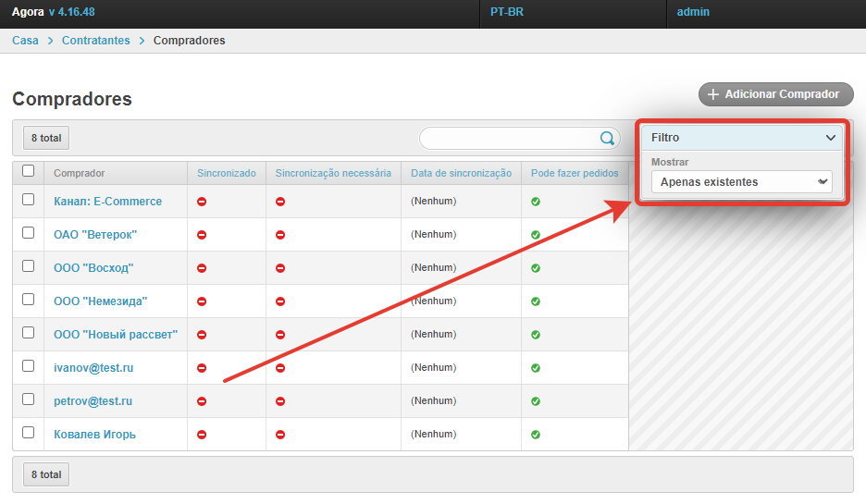Click green check icon for Канал: E-Commerce
Viewport: 866px width, 504px height.
point(536,202)
